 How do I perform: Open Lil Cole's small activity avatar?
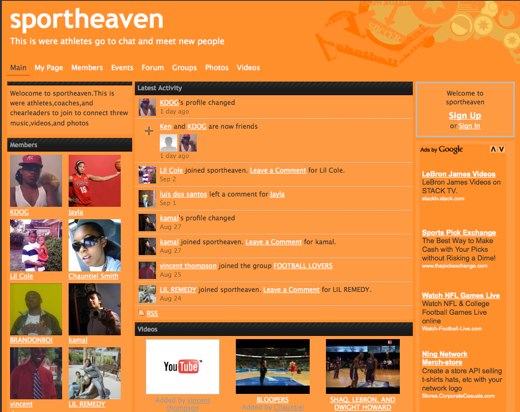point(147,175)
